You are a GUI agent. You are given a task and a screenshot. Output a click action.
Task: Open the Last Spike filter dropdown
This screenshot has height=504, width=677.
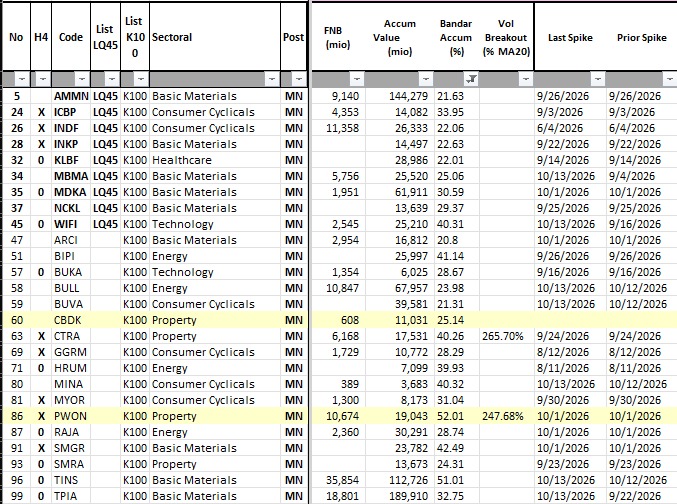tap(597, 79)
